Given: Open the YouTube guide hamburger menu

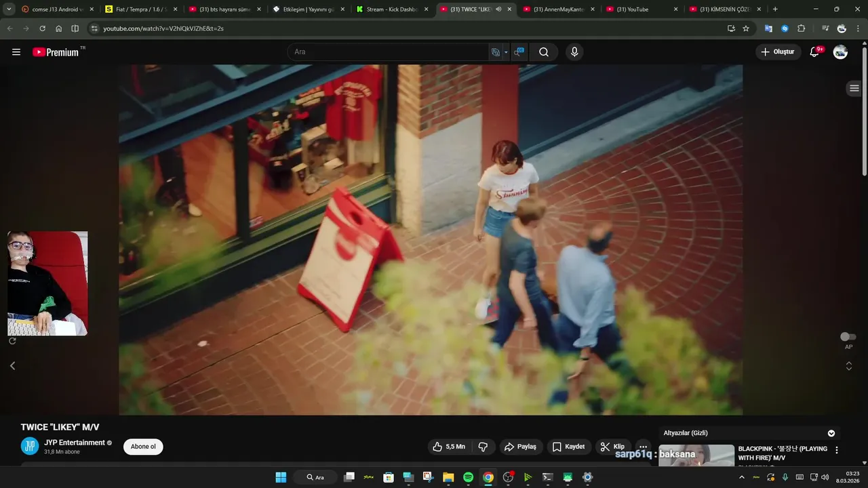Looking at the screenshot, I should coord(16,52).
